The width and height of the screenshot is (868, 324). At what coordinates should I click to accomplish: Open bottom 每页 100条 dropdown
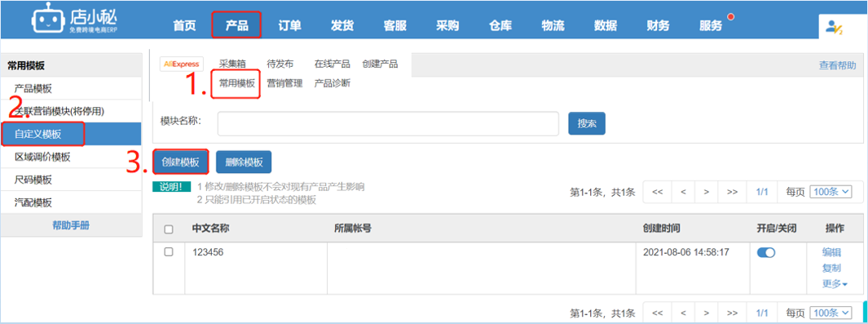click(x=831, y=313)
